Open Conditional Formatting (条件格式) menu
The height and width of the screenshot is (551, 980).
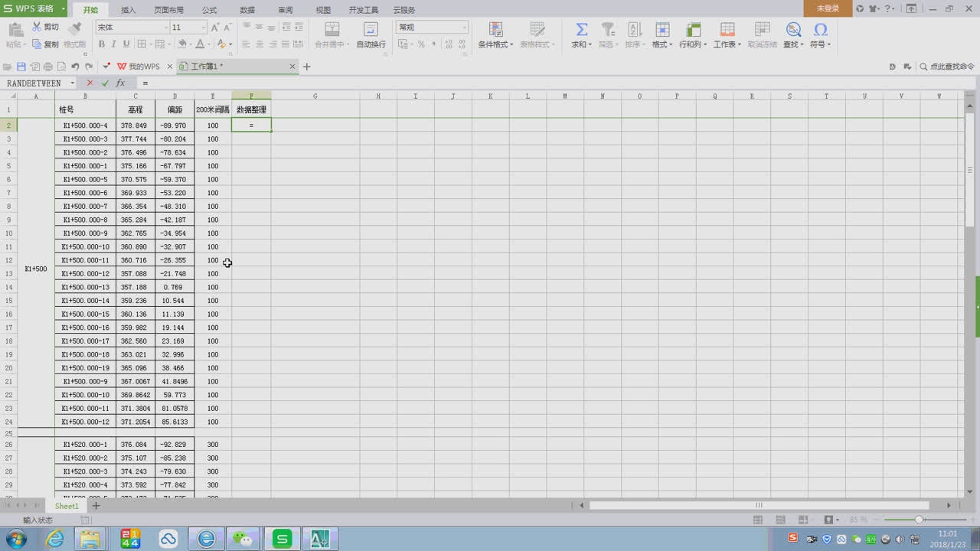click(x=495, y=35)
